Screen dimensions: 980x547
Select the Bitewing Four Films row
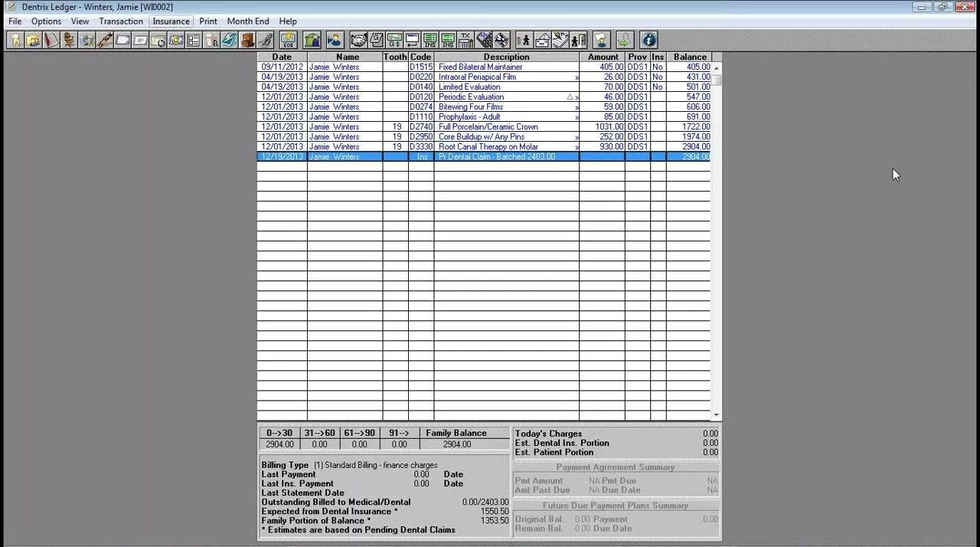(x=484, y=106)
